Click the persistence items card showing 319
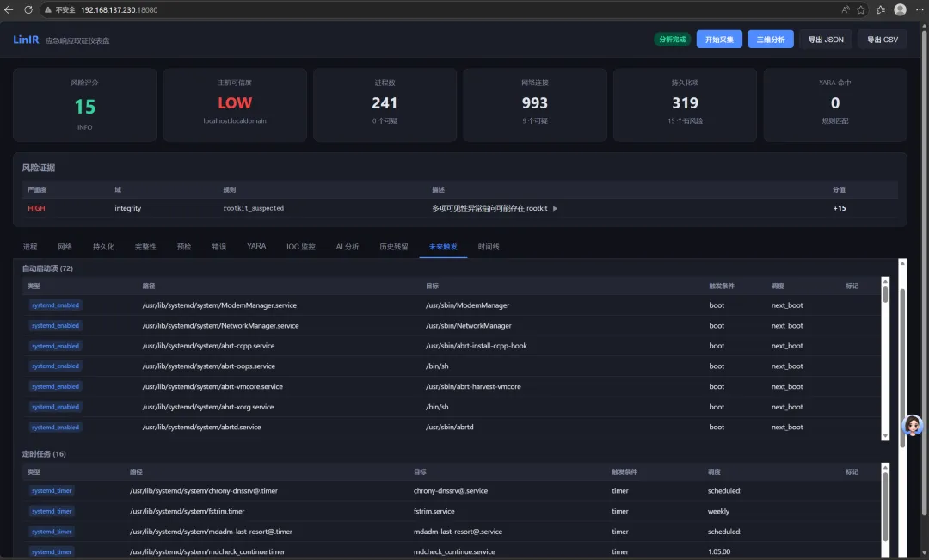929x560 pixels. (x=685, y=105)
